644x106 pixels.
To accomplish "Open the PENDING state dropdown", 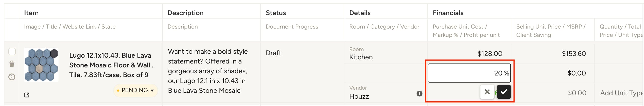I will (x=136, y=90).
